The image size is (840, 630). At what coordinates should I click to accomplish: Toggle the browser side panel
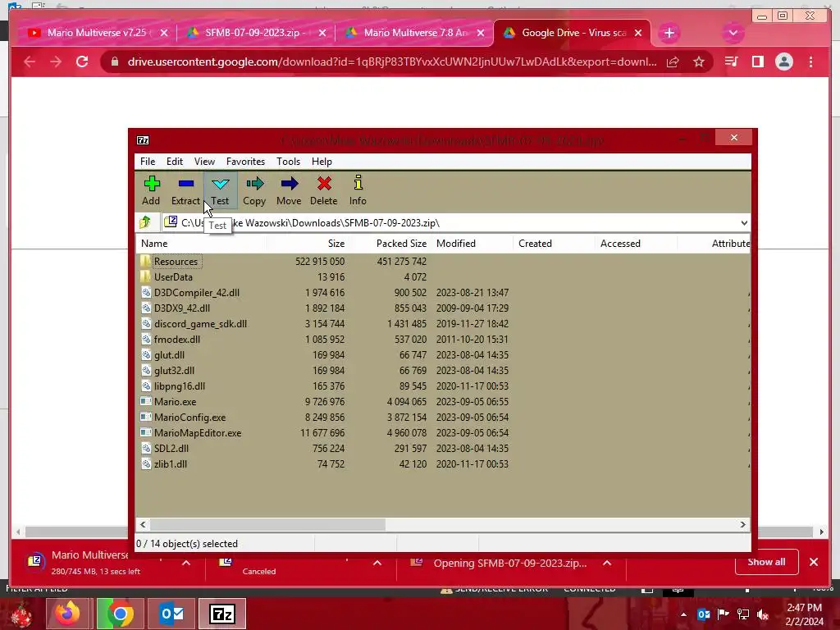point(757,62)
